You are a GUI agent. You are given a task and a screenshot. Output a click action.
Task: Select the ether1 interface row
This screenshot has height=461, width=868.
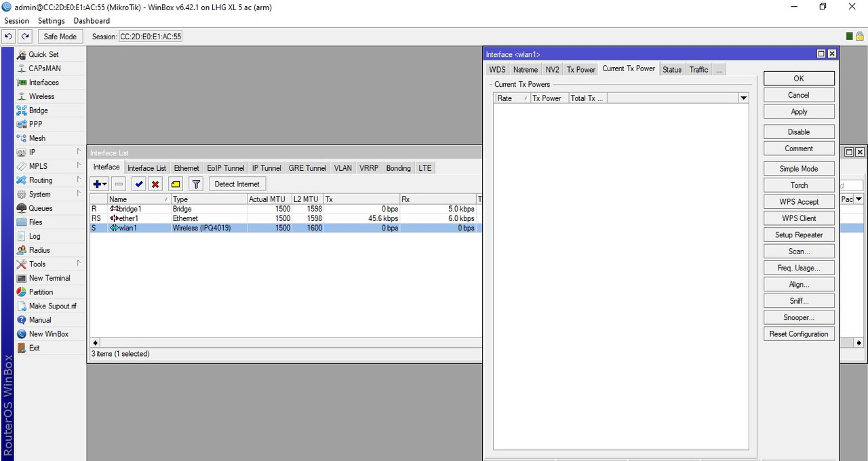[x=285, y=218]
